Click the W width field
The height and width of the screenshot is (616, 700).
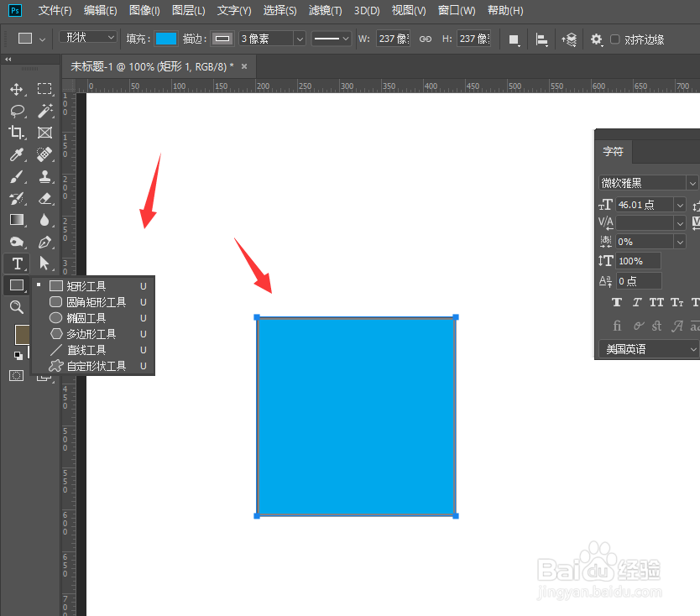point(394,39)
